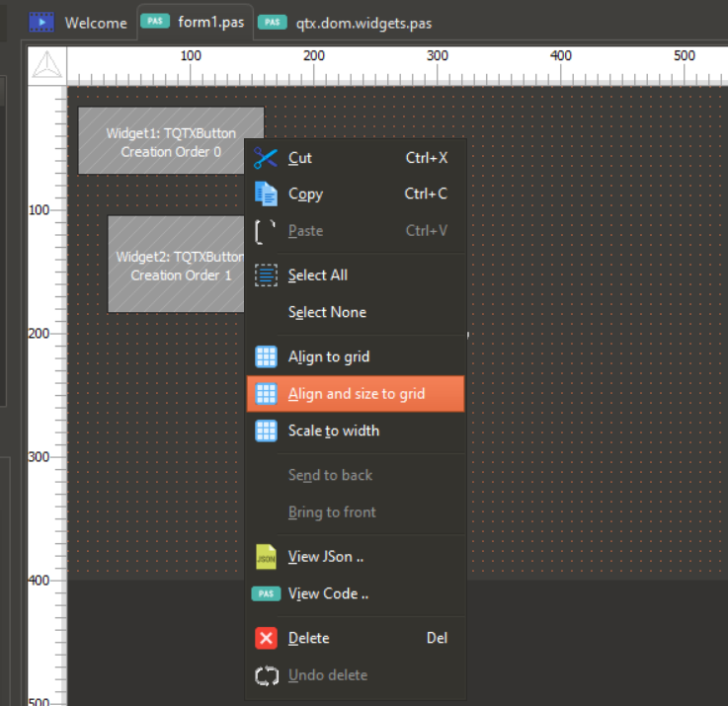The height and width of the screenshot is (706, 728).
Task: Open the qtx.dom.widgets.pas tab
Action: pyautogui.click(x=363, y=23)
